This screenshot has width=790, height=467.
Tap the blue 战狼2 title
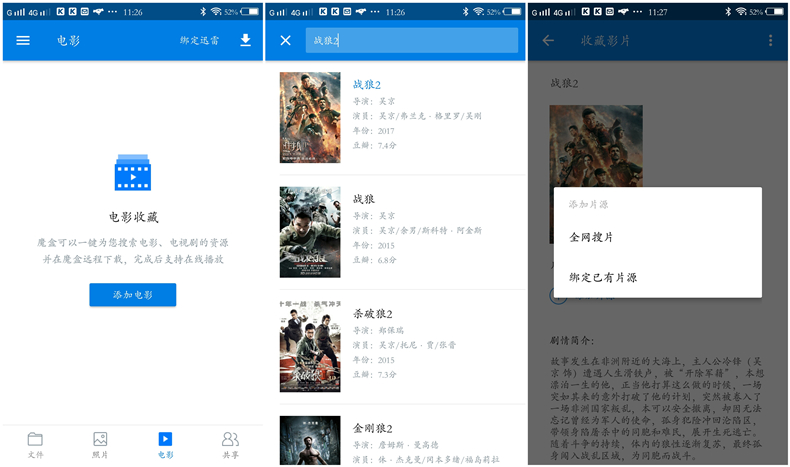point(367,85)
